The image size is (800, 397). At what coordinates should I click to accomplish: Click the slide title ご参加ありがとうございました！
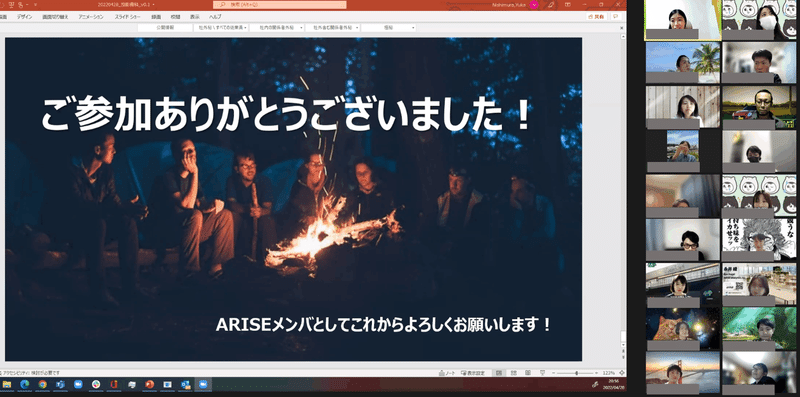pos(287,115)
